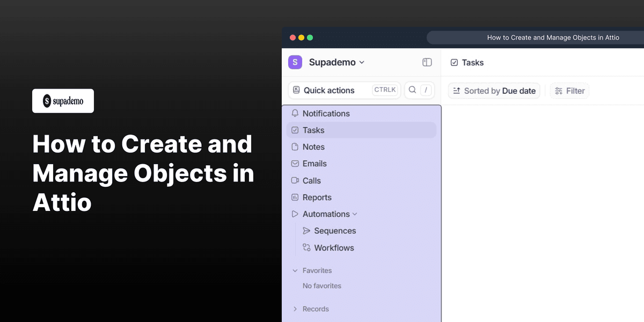This screenshot has width=644, height=322.
Task: Click the Tasks checkbox icon in sidebar
Action: coord(295,130)
